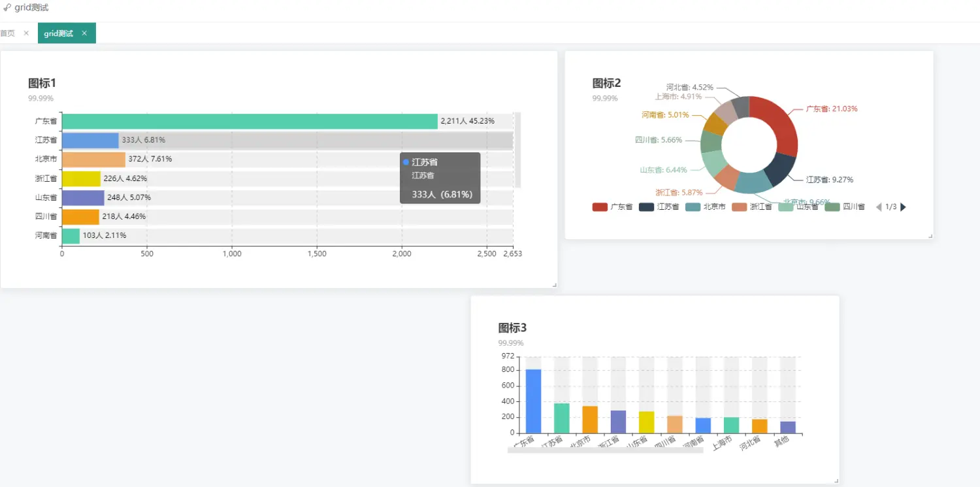Select the grid测试 tab
The image size is (980, 487).
(59, 33)
